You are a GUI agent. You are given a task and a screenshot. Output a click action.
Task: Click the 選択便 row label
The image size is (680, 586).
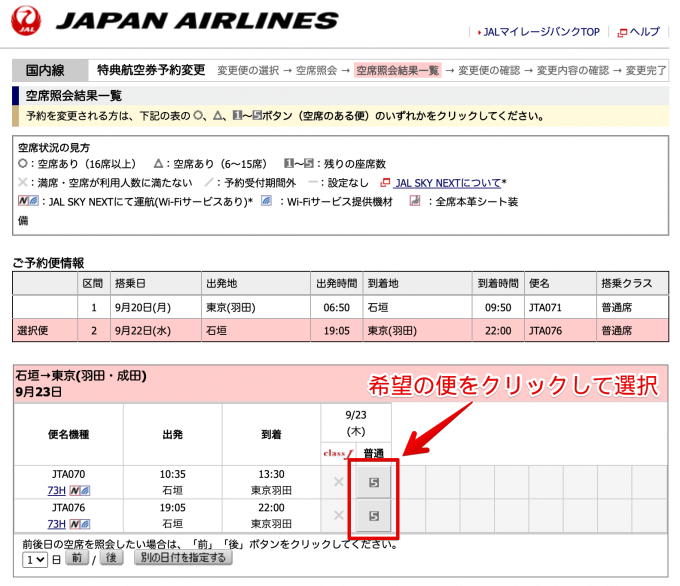coord(33,331)
